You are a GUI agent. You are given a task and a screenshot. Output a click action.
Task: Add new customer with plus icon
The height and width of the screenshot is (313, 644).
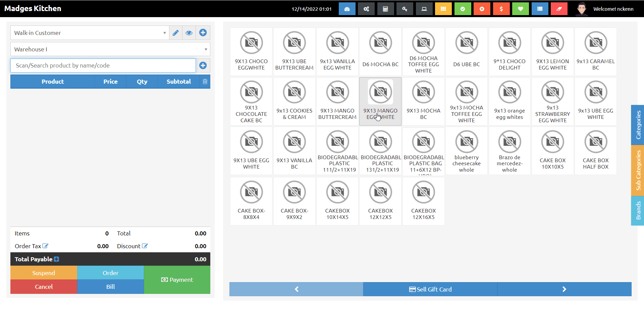click(x=203, y=33)
